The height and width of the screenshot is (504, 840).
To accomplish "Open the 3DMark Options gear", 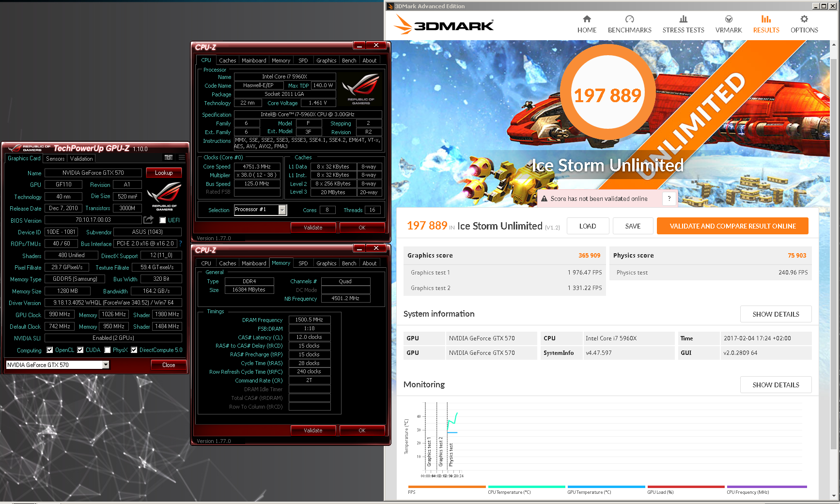I will pyautogui.click(x=804, y=24).
